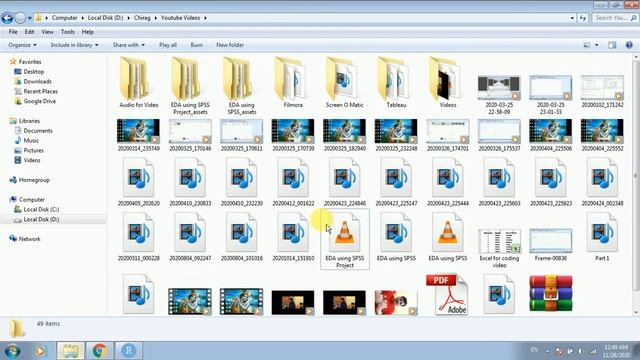This screenshot has height=360, width=640.
Task: Open the Tableau folder
Action: pos(396,82)
